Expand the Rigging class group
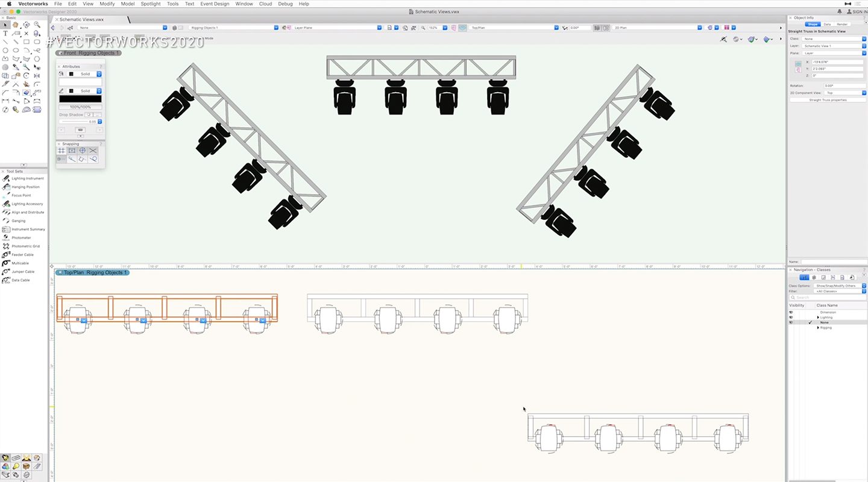The width and height of the screenshot is (868, 482). (818, 328)
